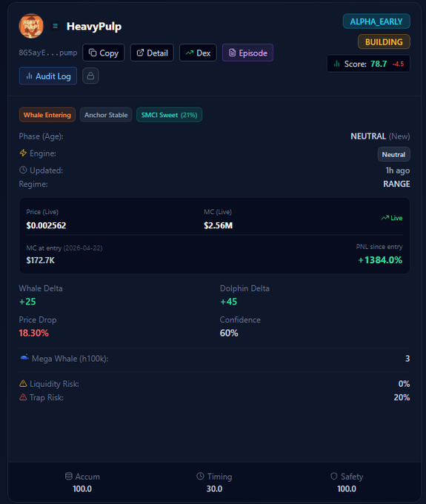
Task: Copy the token address
Action: tap(104, 53)
